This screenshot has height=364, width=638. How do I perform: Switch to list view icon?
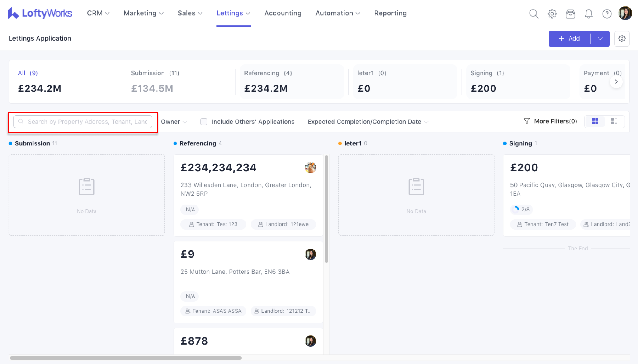614,121
